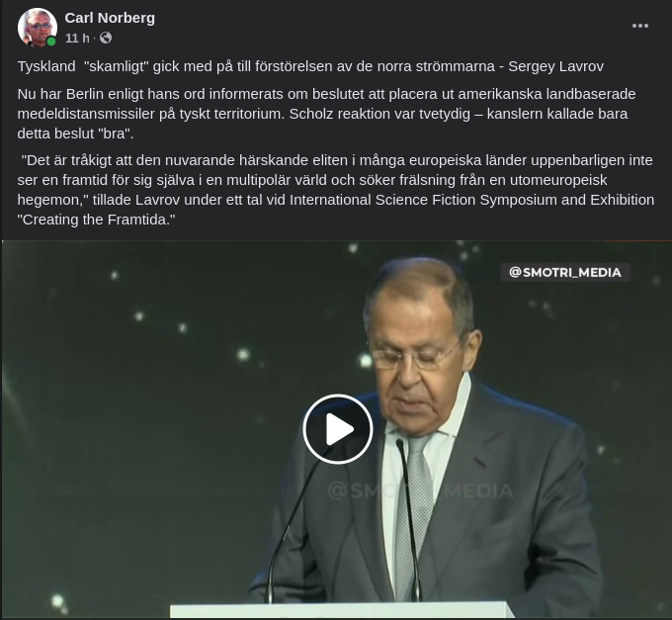Click the faded center @SMOTRI_MEDIA watermark
Viewport: 672px width, 620px height.
tap(420, 490)
